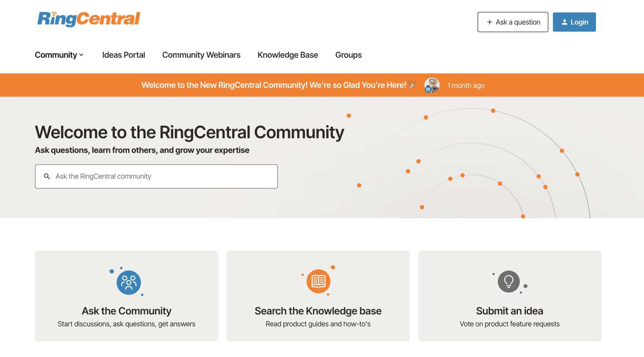Open the Knowledge Base page
Viewport: 644px width, 357px height.
pos(288,55)
